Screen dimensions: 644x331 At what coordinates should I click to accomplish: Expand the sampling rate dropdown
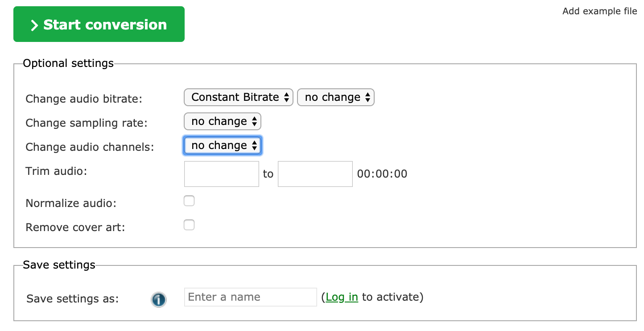(222, 121)
